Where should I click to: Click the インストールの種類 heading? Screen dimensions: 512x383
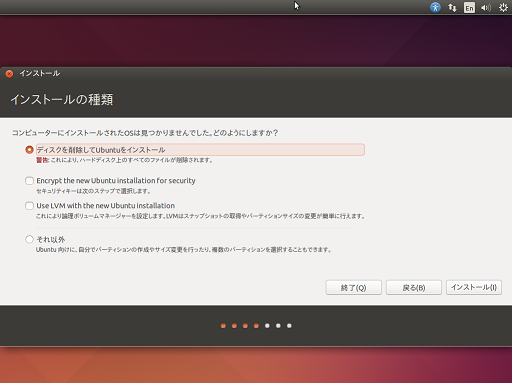62,99
